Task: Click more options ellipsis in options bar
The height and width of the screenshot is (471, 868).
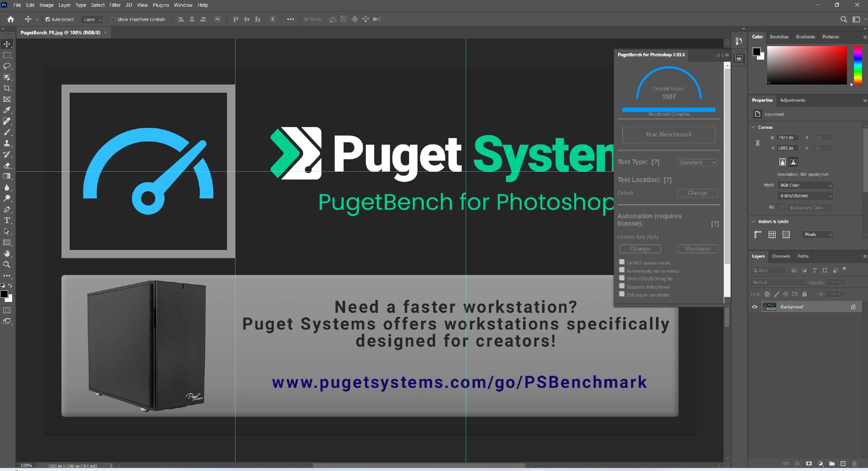Action: pyautogui.click(x=290, y=19)
